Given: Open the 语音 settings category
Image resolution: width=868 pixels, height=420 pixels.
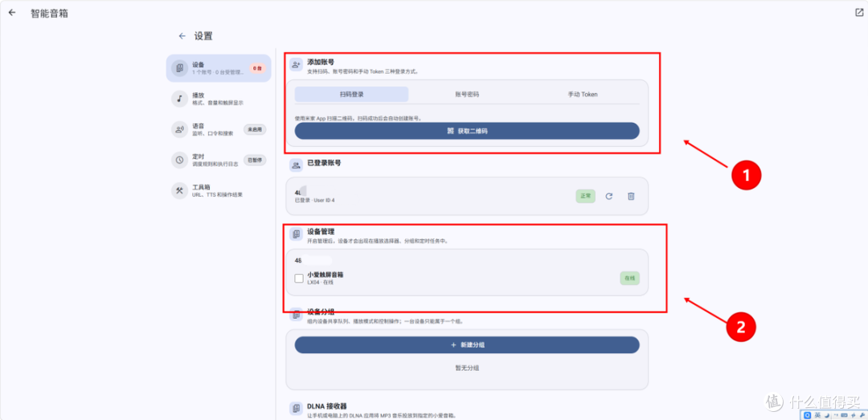Looking at the screenshot, I should (219, 129).
